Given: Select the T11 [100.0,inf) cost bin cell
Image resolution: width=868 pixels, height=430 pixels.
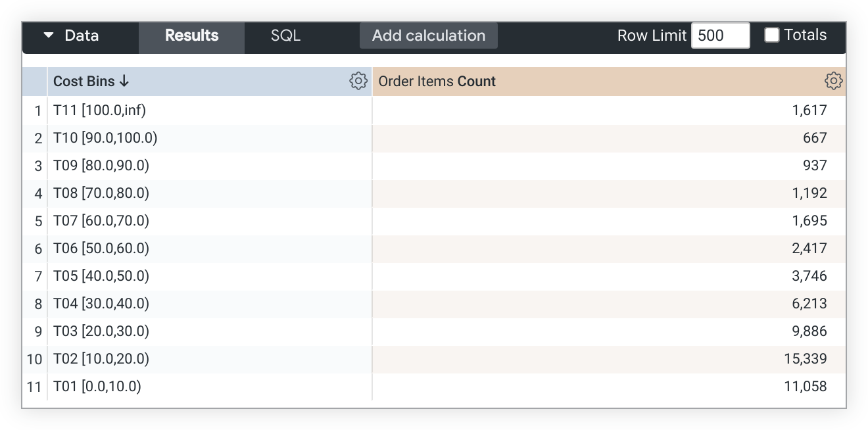Looking at the screenshot, I should [99, 110].
